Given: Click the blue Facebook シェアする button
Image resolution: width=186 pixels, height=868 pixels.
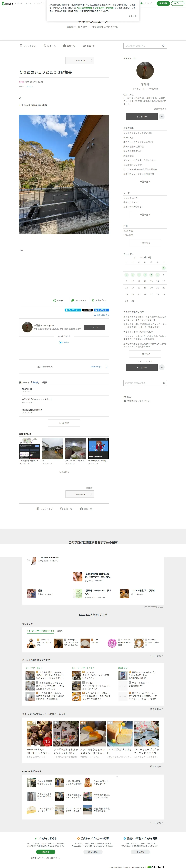Looking at the screenshot, I should [x=101, y=310].
